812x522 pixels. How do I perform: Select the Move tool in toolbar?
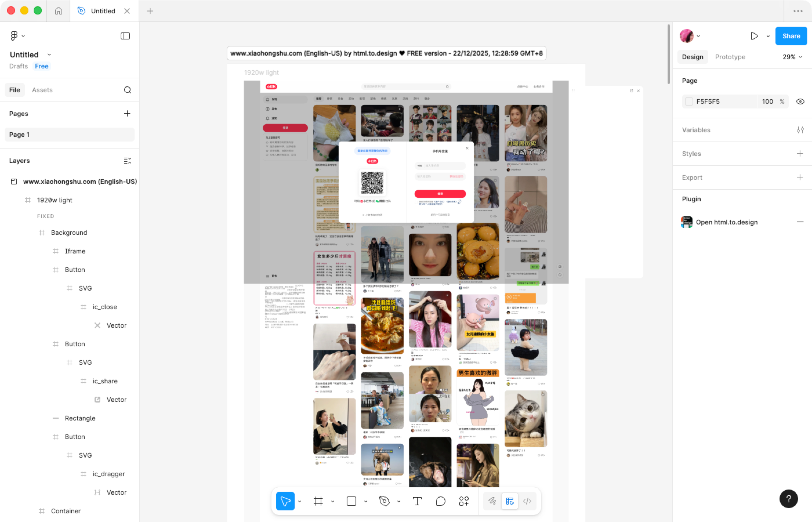coord(285,501)
